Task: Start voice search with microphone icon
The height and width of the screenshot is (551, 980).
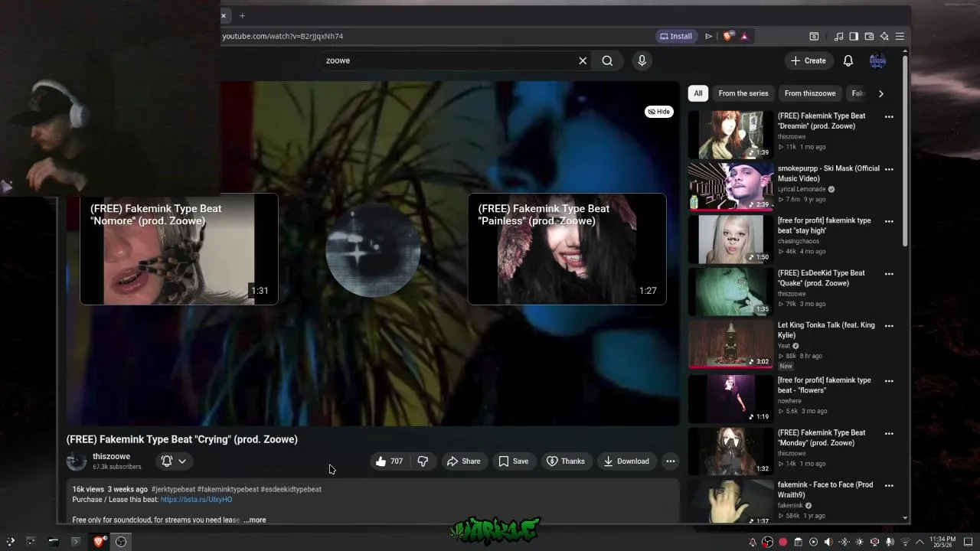Action: click(x=642, y=60)
